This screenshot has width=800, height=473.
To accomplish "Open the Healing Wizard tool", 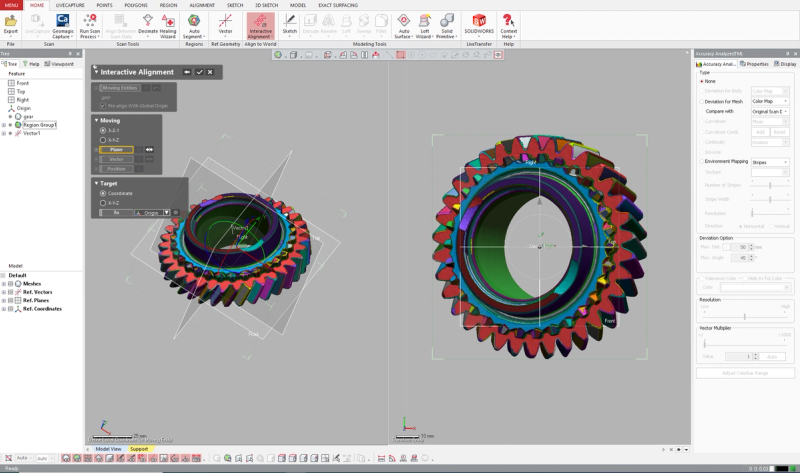I will point(168,26).
